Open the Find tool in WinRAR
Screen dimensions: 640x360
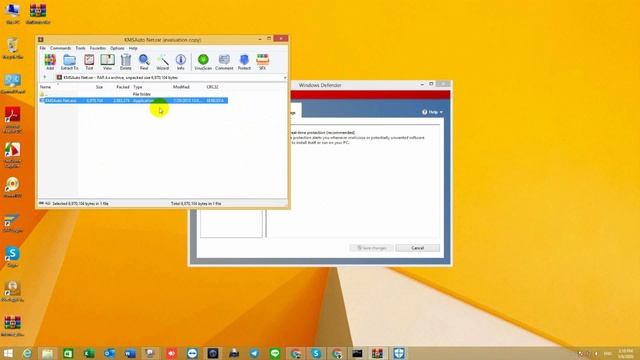click(144, 62)
